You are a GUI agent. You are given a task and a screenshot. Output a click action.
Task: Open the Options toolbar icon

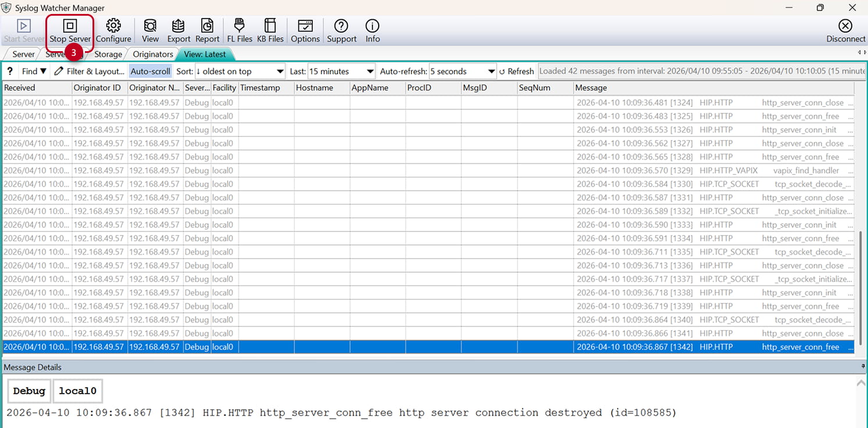[305, 26]
